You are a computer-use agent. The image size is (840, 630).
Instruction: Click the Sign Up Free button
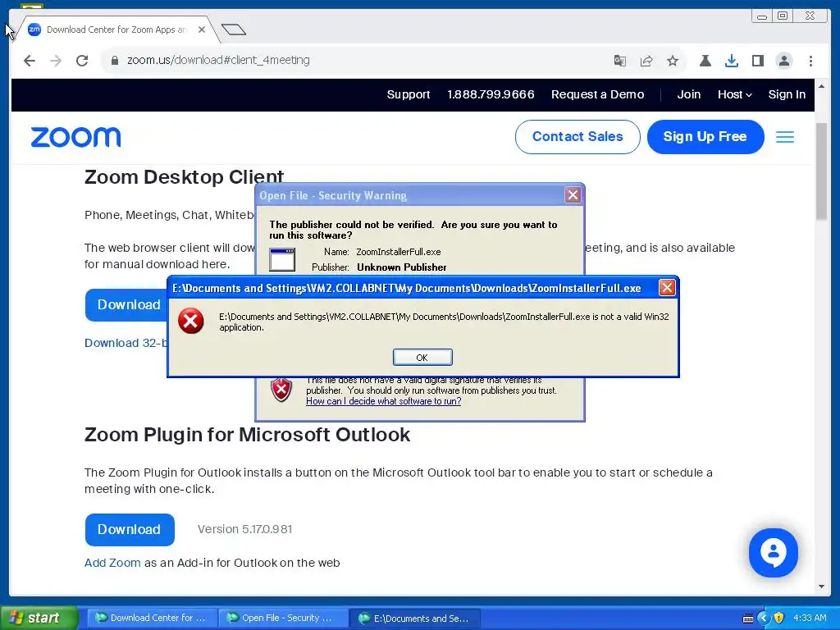(705, 137)
